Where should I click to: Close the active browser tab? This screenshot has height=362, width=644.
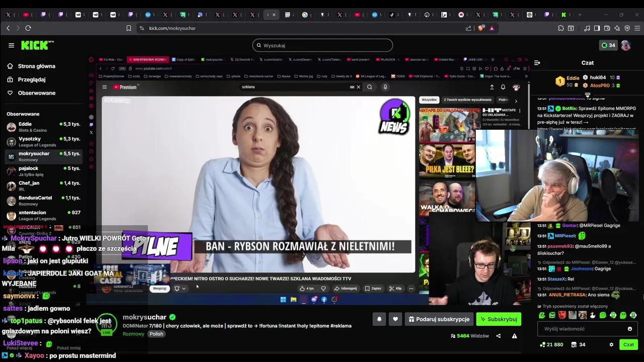point(274,15)
